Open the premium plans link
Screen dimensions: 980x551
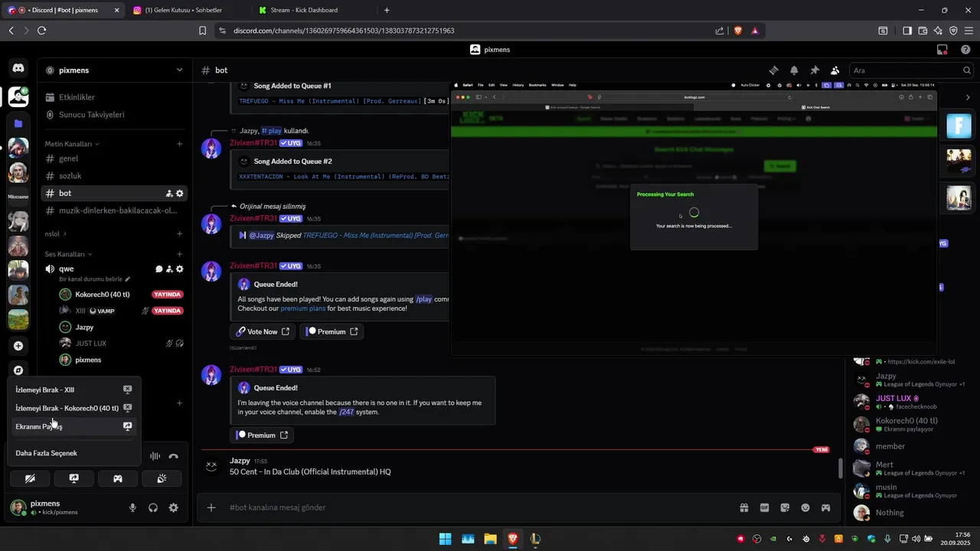(x=303, y=308)
